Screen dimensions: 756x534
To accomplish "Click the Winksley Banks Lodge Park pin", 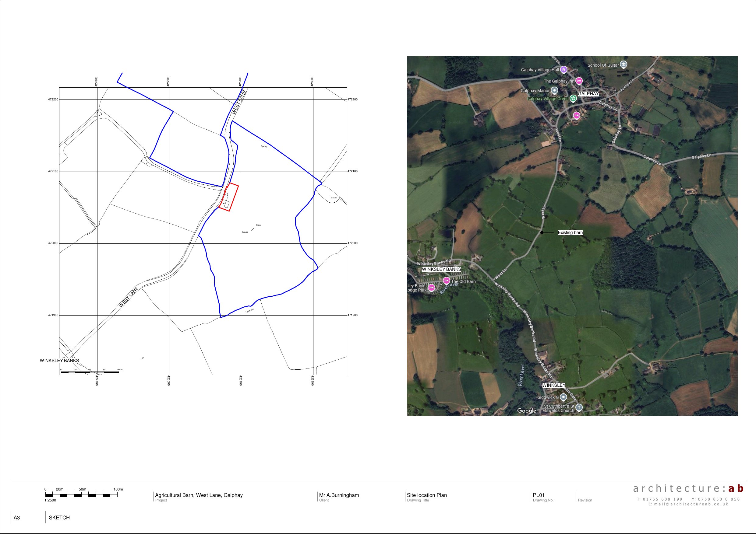I will pos(431,288).
